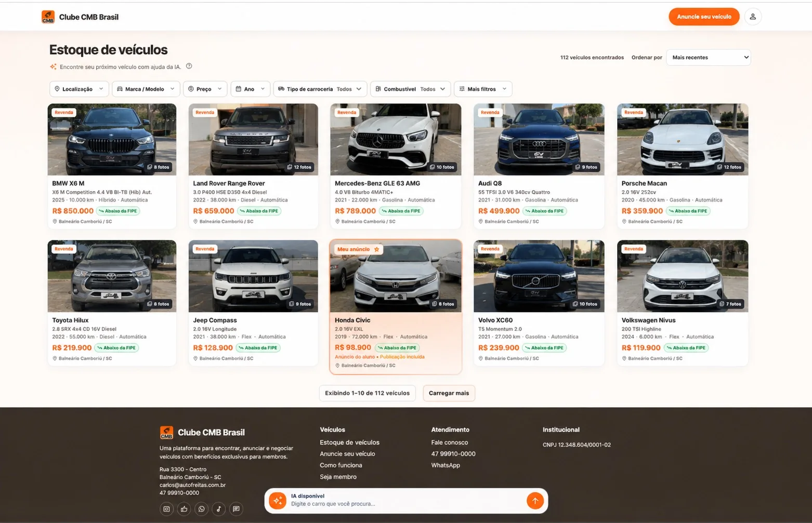Image resolution: width=812 pixels, height=523 pixels.
Task: Open the Instagram icon in the footer
Action: coord(166,509)
